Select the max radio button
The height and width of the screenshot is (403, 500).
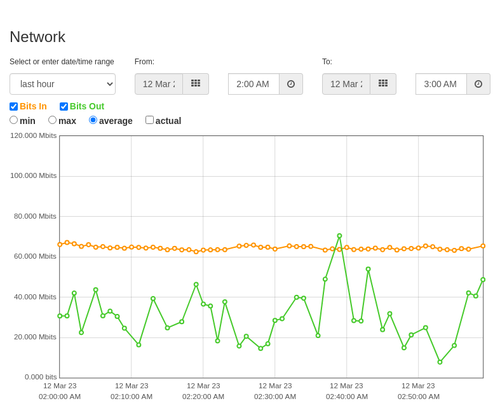[x=52, y=120]
